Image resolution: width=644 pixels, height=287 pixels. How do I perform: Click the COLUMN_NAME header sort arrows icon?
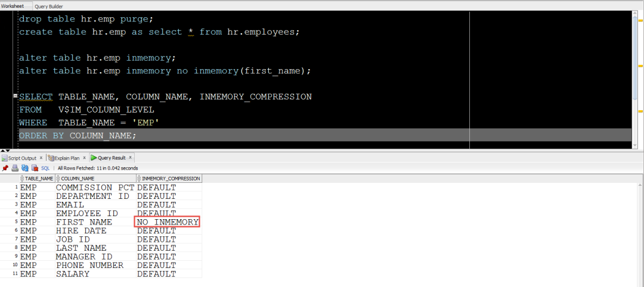[x=58, y=179]
